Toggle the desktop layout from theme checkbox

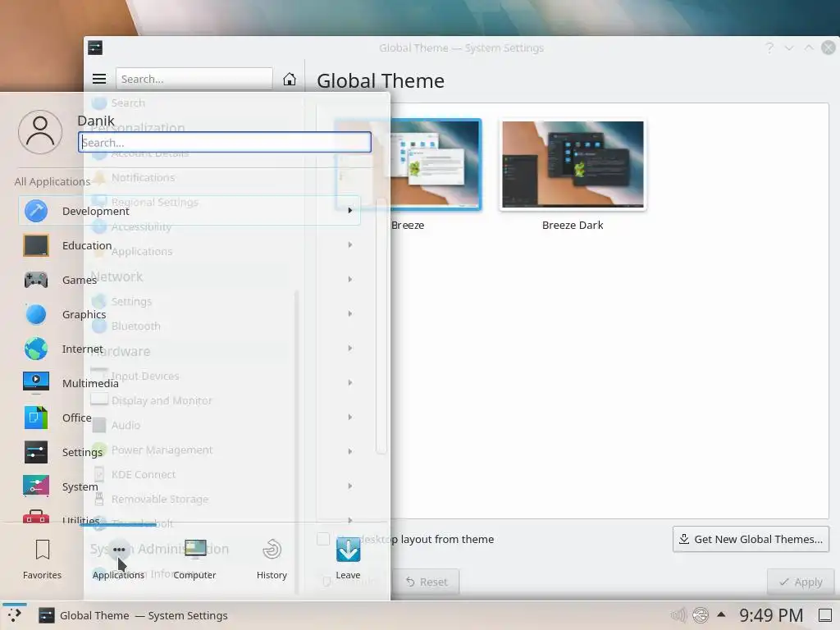coord(323,539)
